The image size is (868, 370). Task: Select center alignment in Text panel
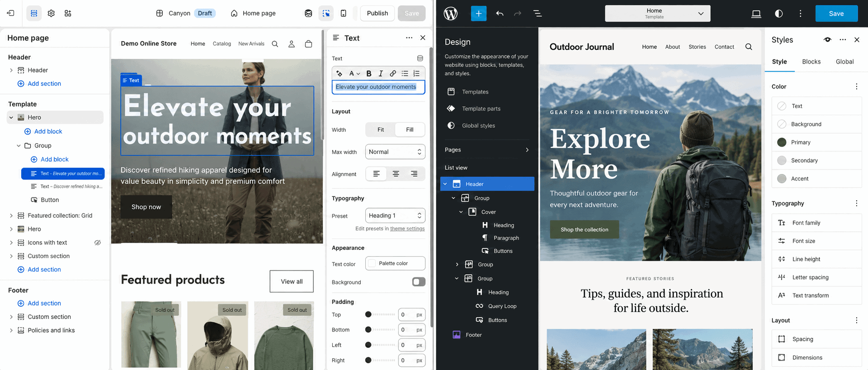[x=396, y=174]
